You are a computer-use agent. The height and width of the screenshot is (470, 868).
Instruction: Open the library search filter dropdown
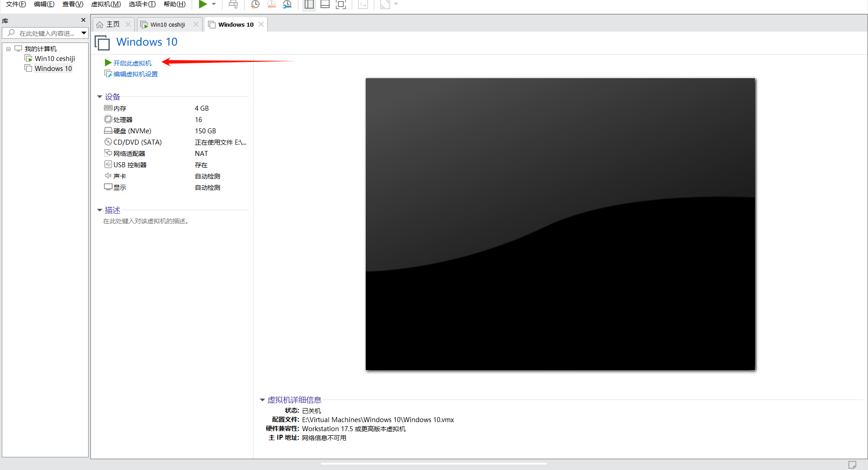84,33
